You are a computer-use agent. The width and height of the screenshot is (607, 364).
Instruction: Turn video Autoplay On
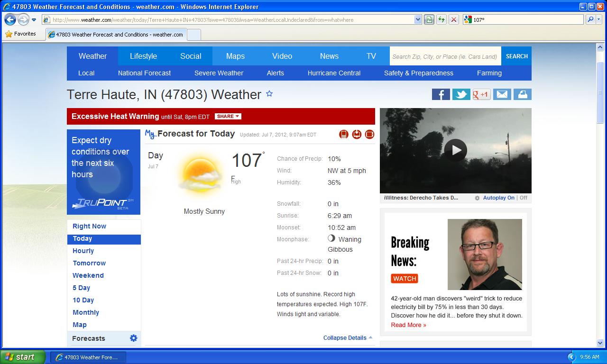click(x=498, y=198)
